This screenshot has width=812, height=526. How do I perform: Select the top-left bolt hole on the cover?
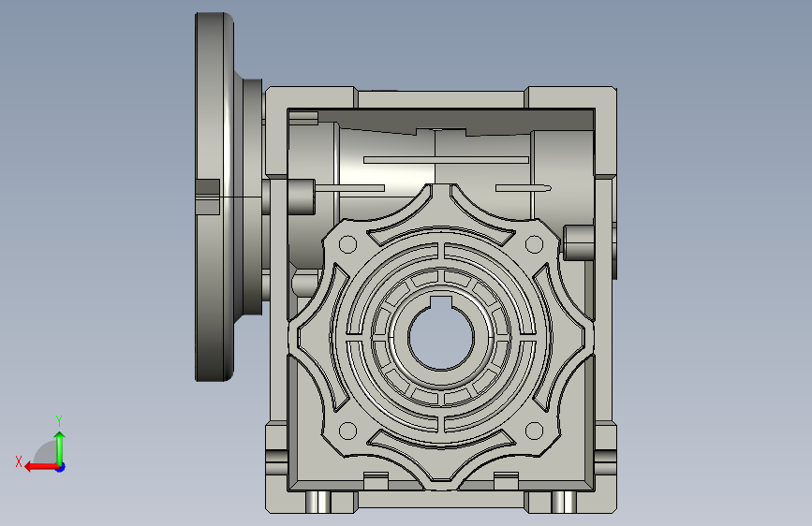click(347, 244)
